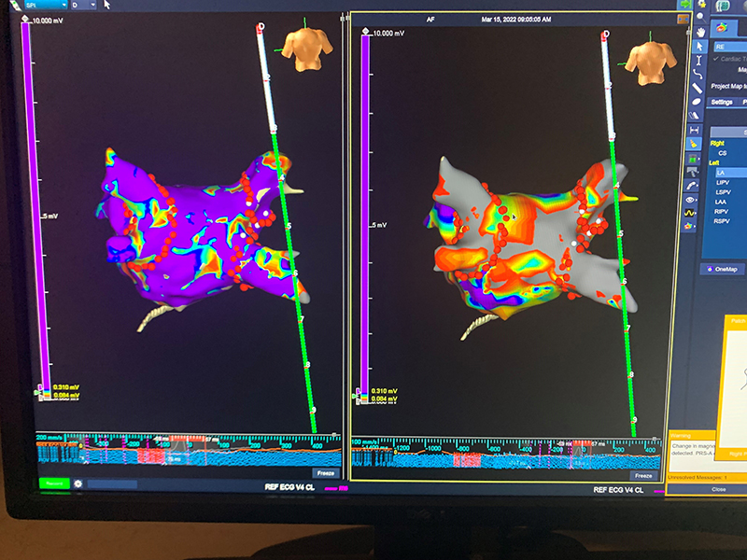Open the Settings tab
Image resolution: width=747 pixels, height=560 pixels.
(x=722, y=102)
